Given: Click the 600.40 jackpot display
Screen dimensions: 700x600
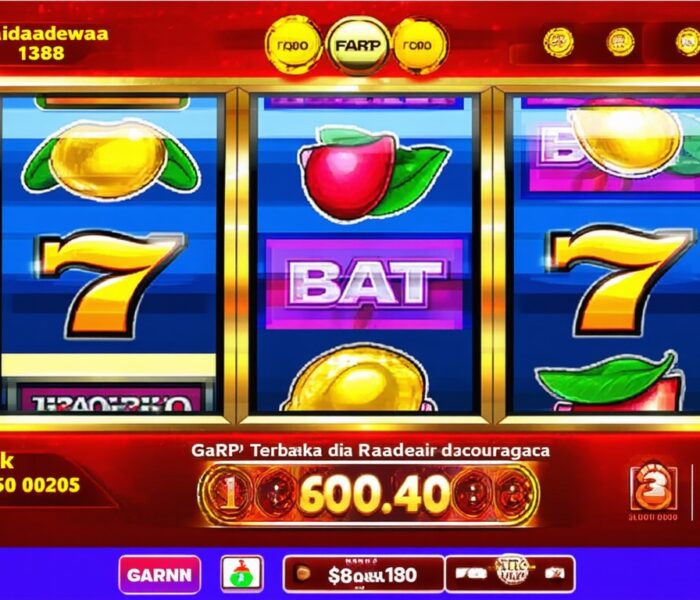Looking at the screenshot, I should pos(369,495).
